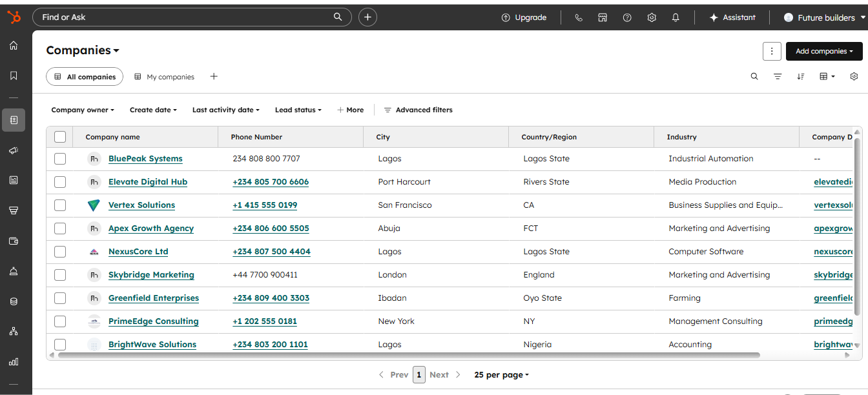Click the table search magnifier icon
The width and height of the screenshot is (868, 395).
pos(754,76)
